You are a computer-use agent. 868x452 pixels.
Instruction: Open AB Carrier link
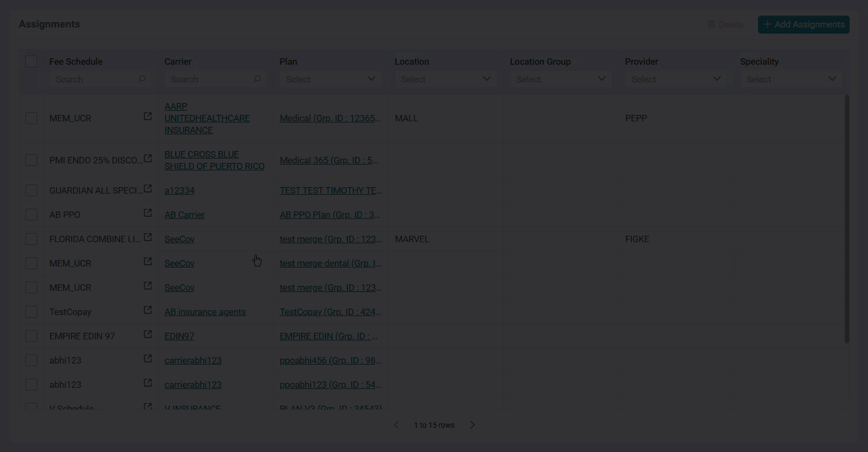pyautogui.click(x=184, y=215)
